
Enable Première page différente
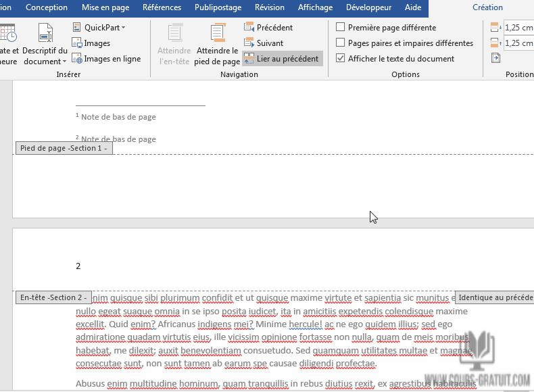[x=341, y=28]
